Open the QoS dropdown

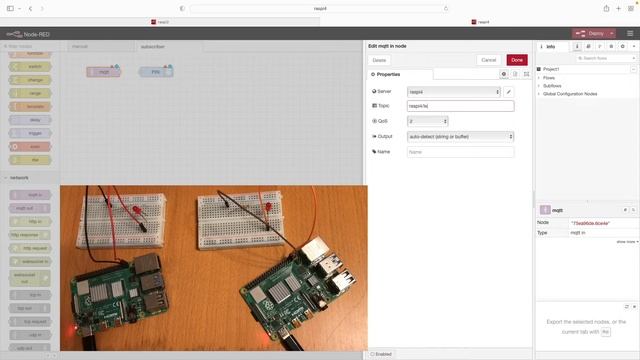[427, 121]
